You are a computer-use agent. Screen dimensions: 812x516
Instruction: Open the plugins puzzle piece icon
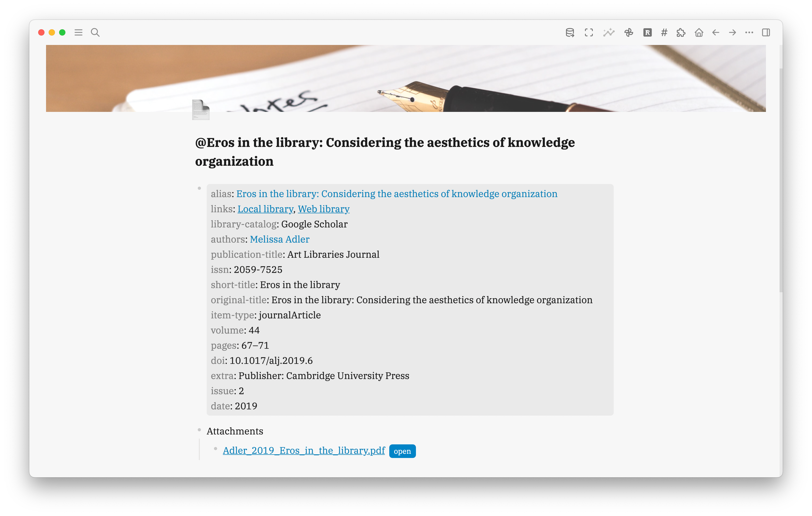click(681, 33)
